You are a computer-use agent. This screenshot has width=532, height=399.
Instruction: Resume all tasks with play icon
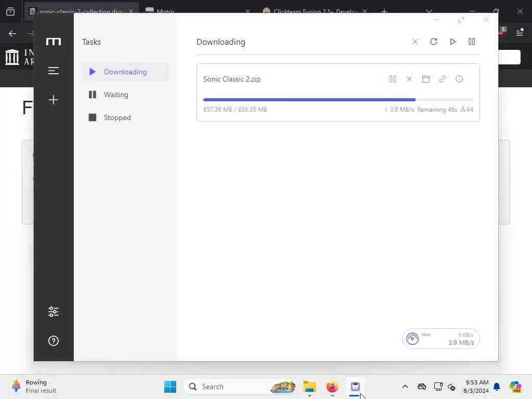click(x=453, y=42)
